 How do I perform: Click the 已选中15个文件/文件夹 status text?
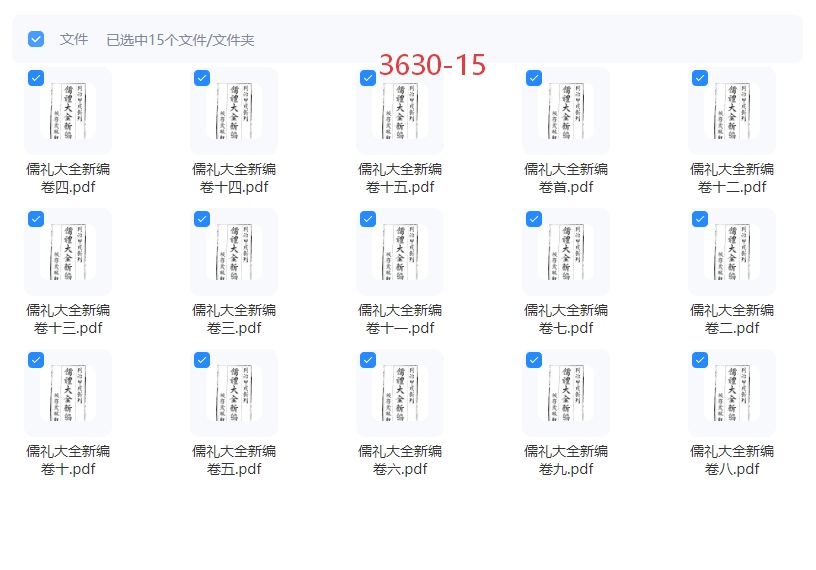180,40
